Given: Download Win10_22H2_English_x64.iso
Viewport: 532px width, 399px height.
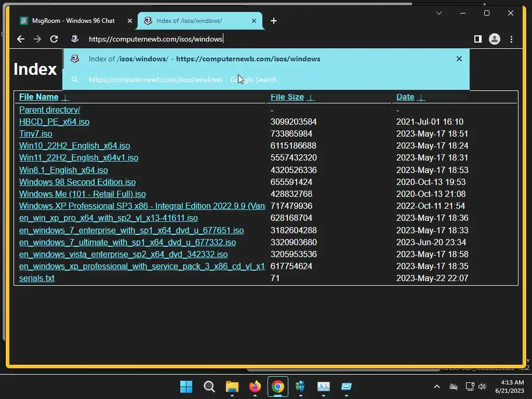Looking at the screenshot, I should coord(75,145).
